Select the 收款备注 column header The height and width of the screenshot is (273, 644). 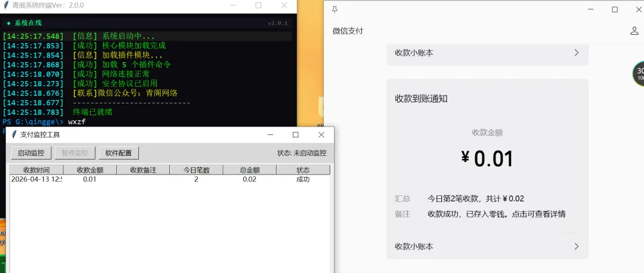[x=143, y=170]
